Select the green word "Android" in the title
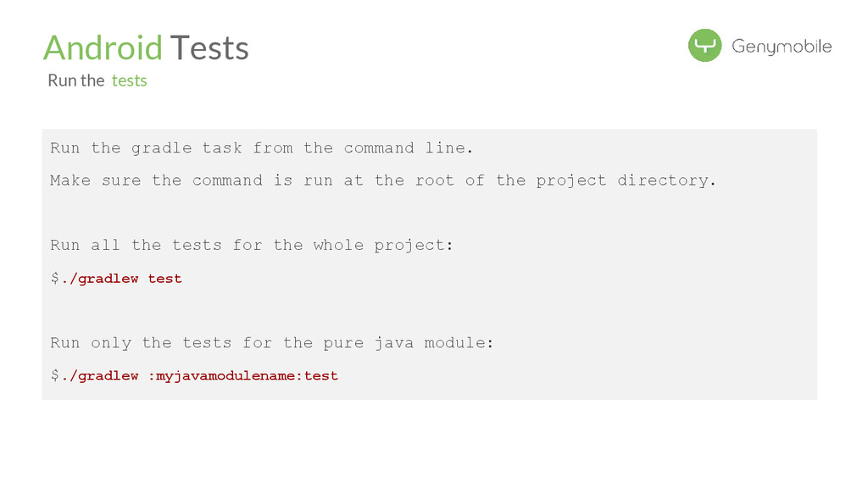Screen dimensions: 868x488 click(103, 47)
